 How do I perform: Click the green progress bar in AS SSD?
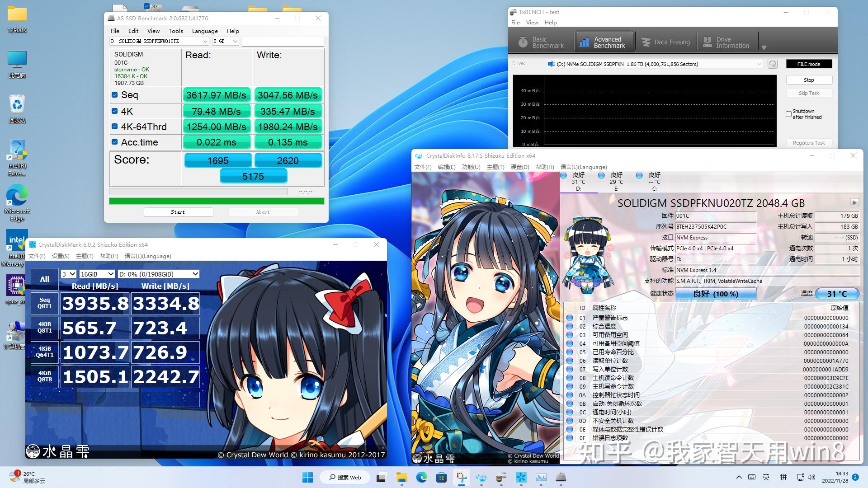click(217, 201)
